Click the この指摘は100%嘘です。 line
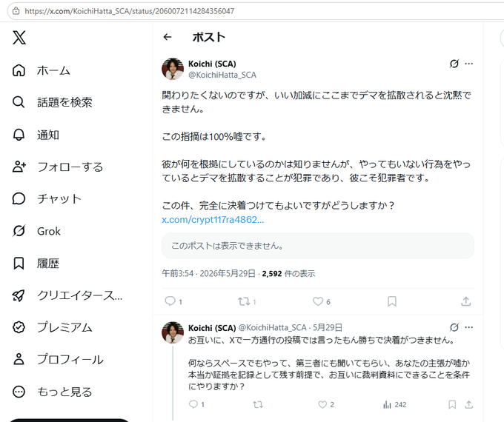Screen dimensions: 504x422 (x=214, y=136)
